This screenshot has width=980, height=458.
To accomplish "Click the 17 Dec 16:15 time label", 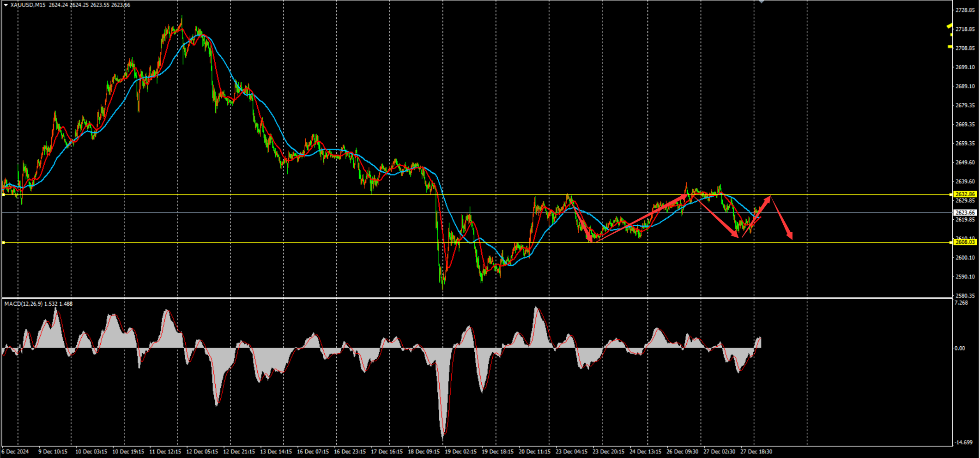I will [x=387, y=452].
